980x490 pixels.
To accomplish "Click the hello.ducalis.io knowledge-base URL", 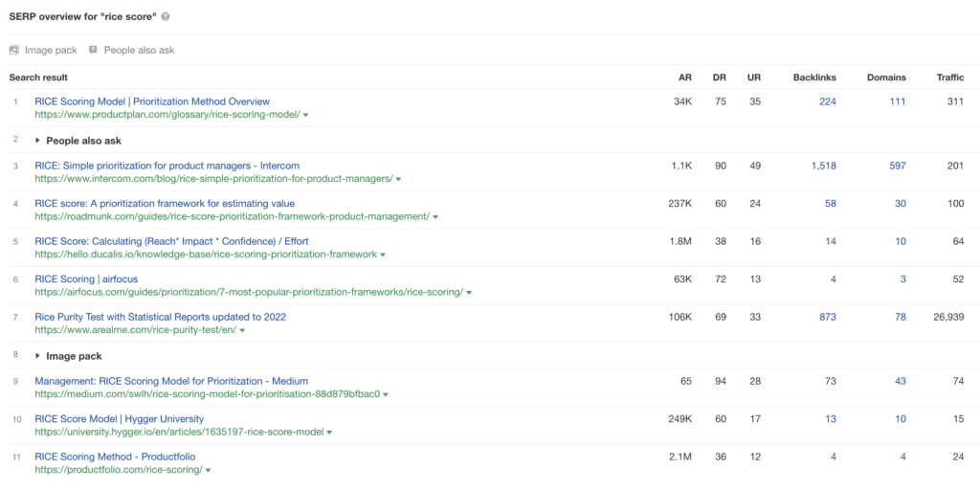I will pos(206,255).
